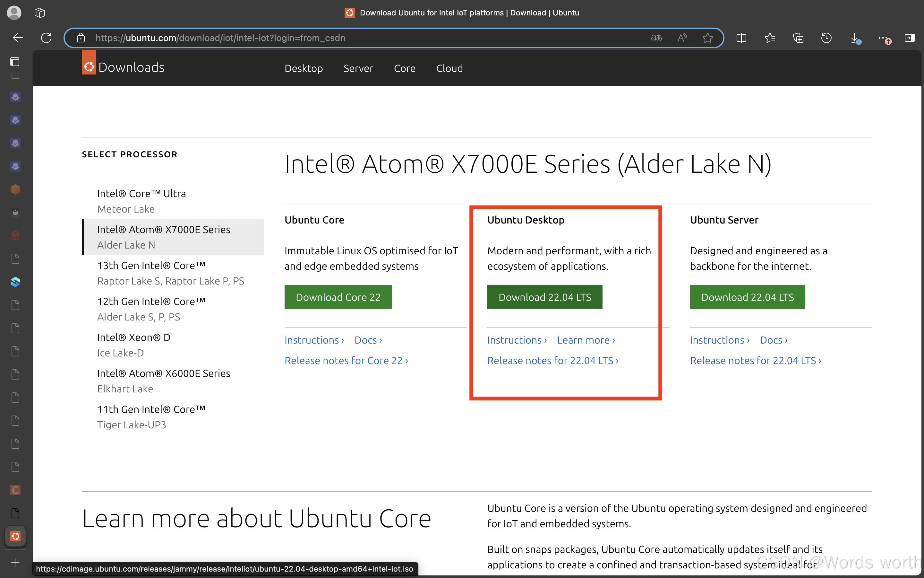Screen dimensions: 924x578
Task: Click Download 22.04 LTS under Ubuntu Server
Action: 747,297
